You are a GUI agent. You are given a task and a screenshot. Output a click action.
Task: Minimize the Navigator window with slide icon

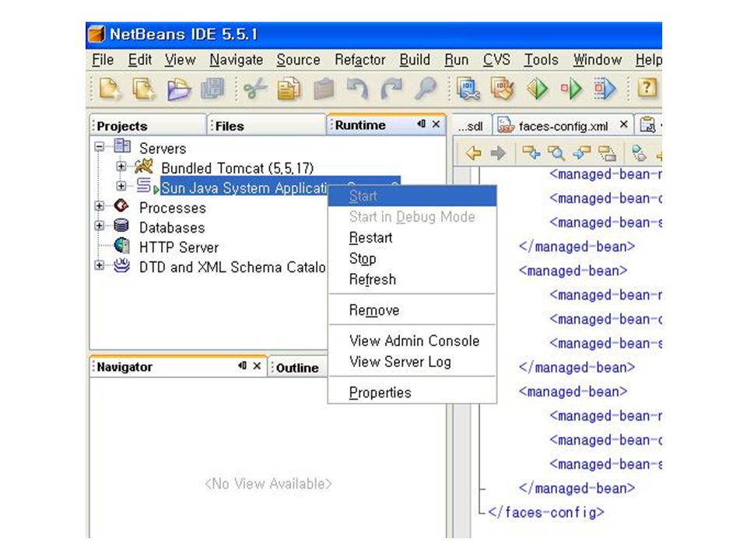point(243,366)
